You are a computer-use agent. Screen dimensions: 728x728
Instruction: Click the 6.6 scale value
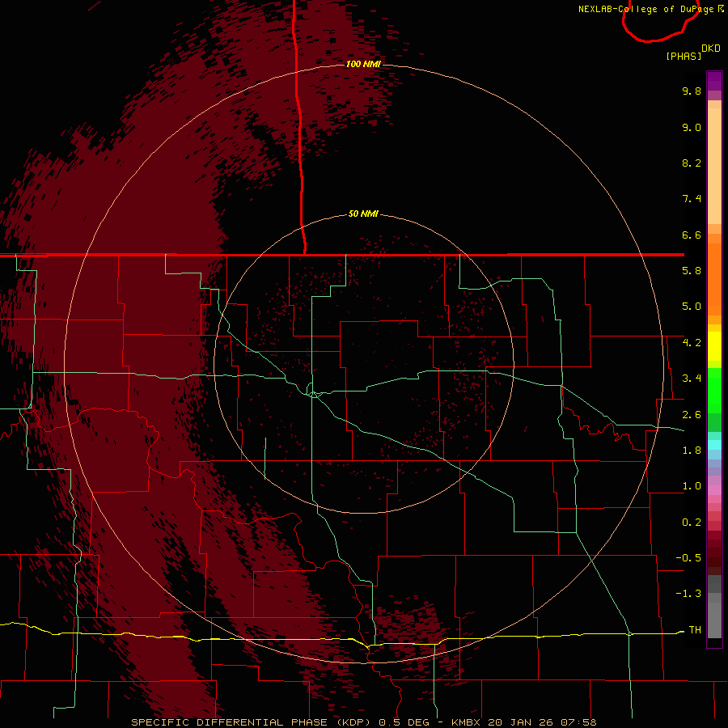point(692,235)
